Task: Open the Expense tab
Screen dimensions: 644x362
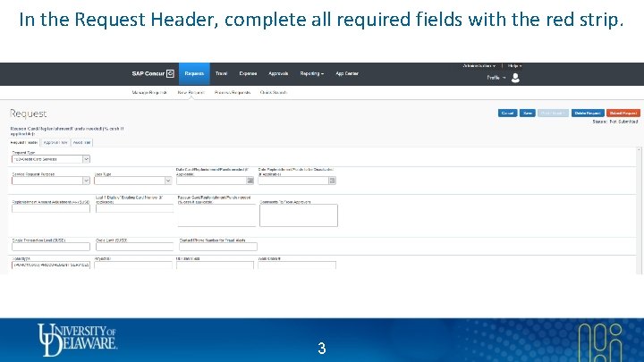Action: point(248,74)
